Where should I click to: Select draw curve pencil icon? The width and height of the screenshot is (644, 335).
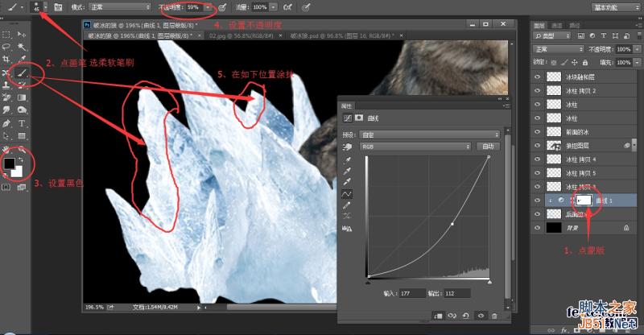tap(347, 205)
